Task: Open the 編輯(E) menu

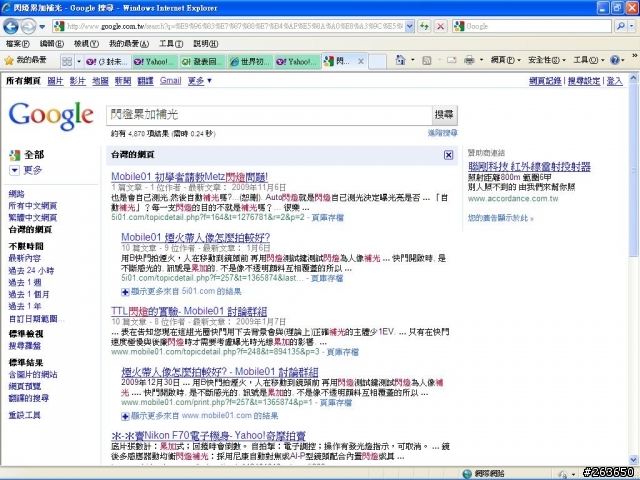Action: coord(52,44)
